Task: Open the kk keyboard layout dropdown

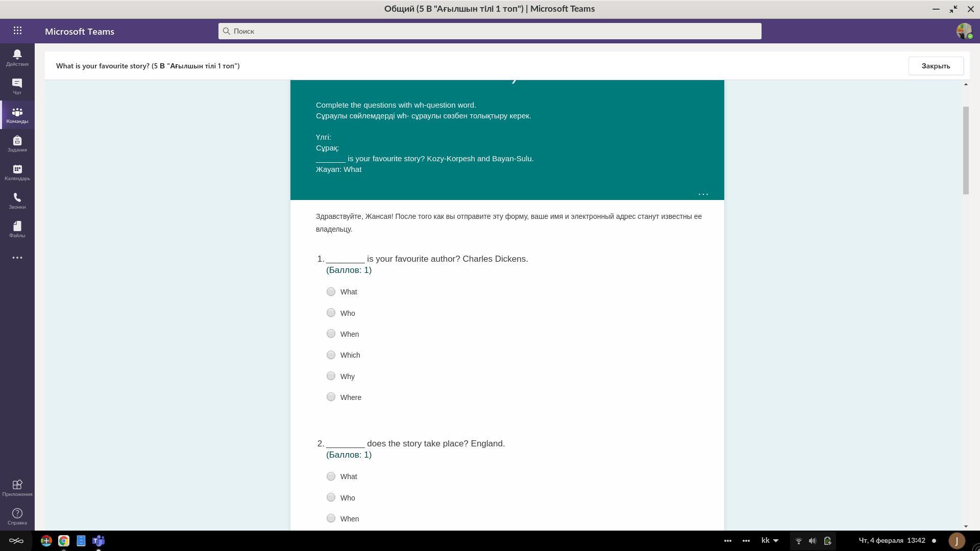Action: pos(770,541)
